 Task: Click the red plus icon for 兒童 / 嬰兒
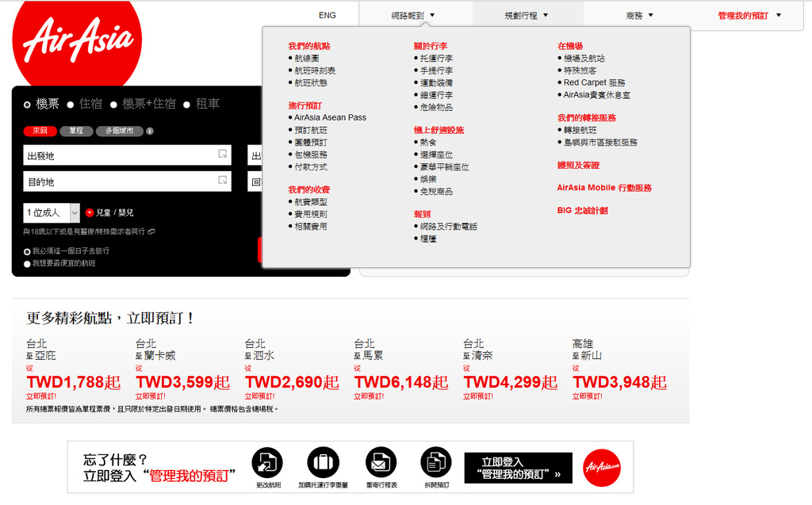pos(89,212)
